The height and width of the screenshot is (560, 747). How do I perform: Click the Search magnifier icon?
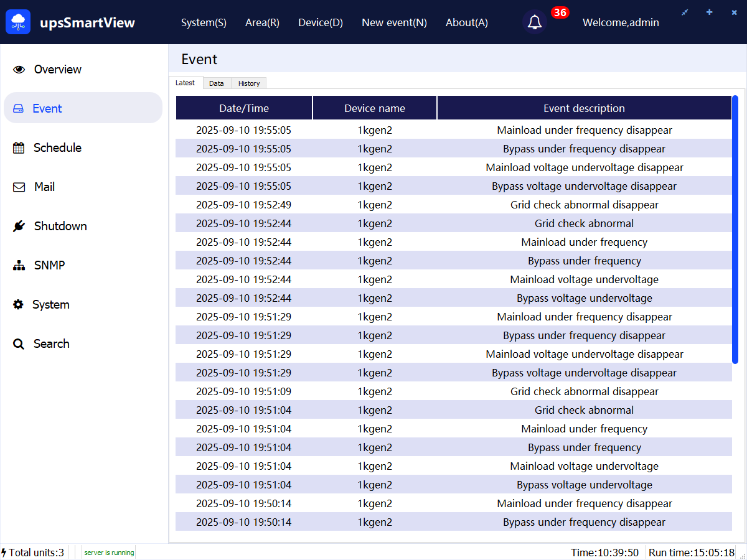click(x=19, y=344)
